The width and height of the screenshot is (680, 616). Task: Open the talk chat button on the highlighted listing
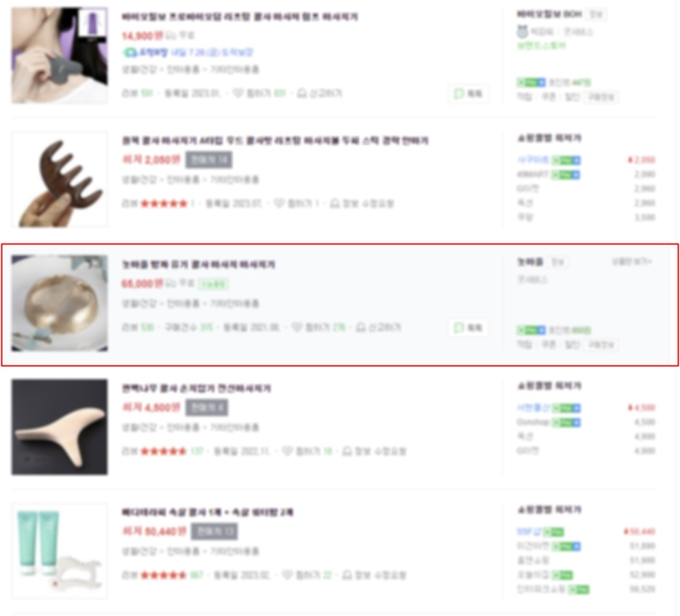[x=468, y=328]
